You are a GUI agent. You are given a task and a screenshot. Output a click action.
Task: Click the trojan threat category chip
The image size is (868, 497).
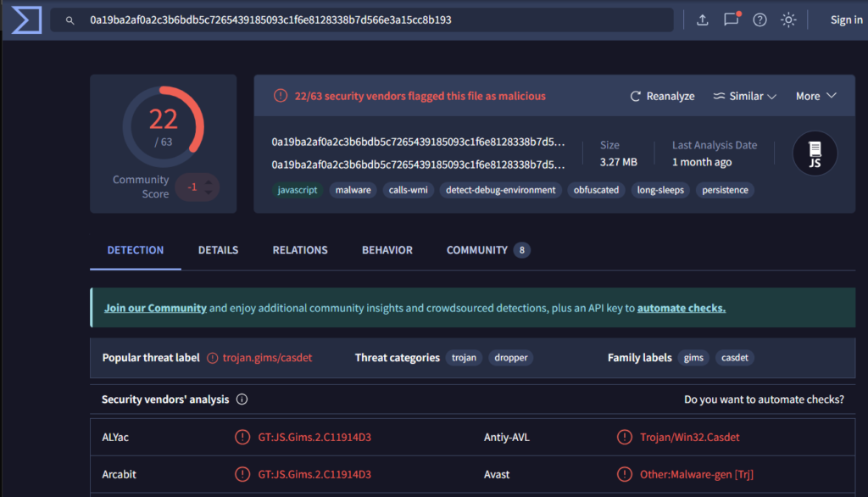(x=464, y=358)
